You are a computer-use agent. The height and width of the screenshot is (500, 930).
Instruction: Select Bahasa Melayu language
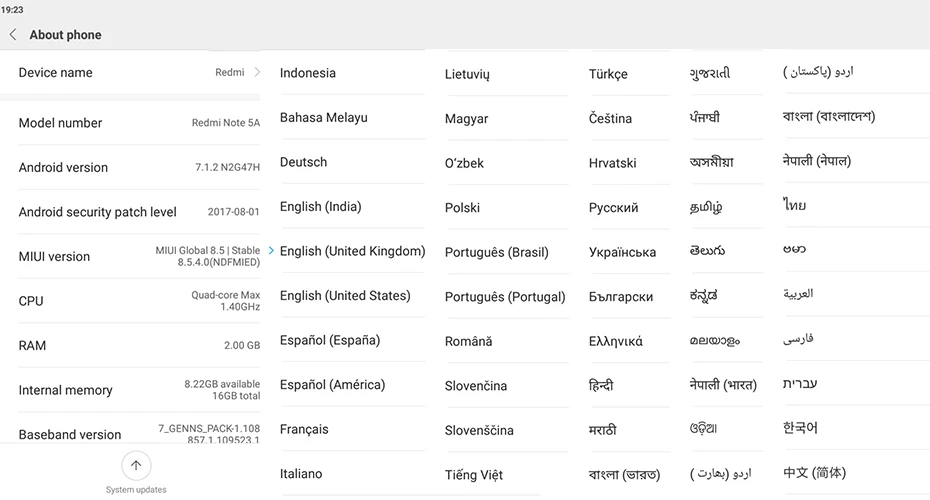323,118
